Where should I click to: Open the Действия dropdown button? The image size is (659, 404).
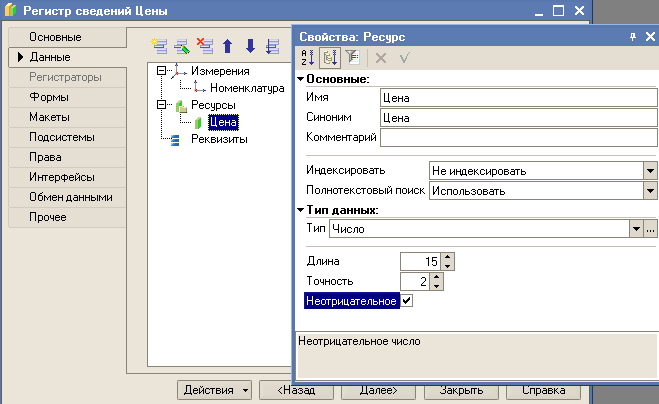click(x=214, y=390)
